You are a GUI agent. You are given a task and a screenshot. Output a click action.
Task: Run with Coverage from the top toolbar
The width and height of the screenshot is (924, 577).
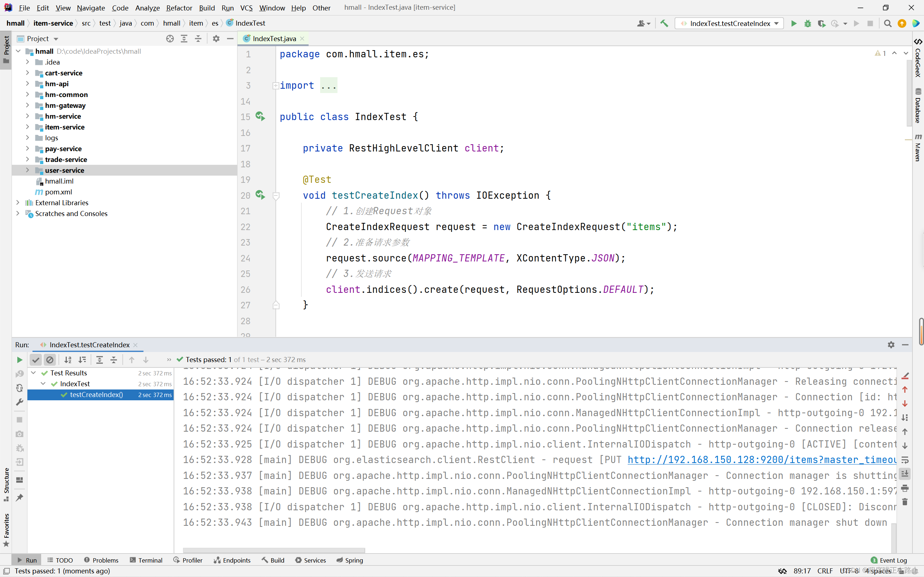[821, 23]
